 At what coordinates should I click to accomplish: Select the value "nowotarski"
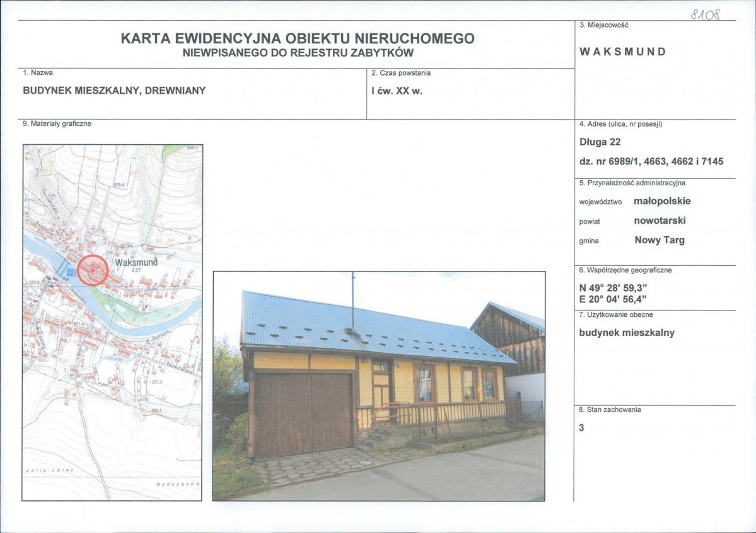660,221
